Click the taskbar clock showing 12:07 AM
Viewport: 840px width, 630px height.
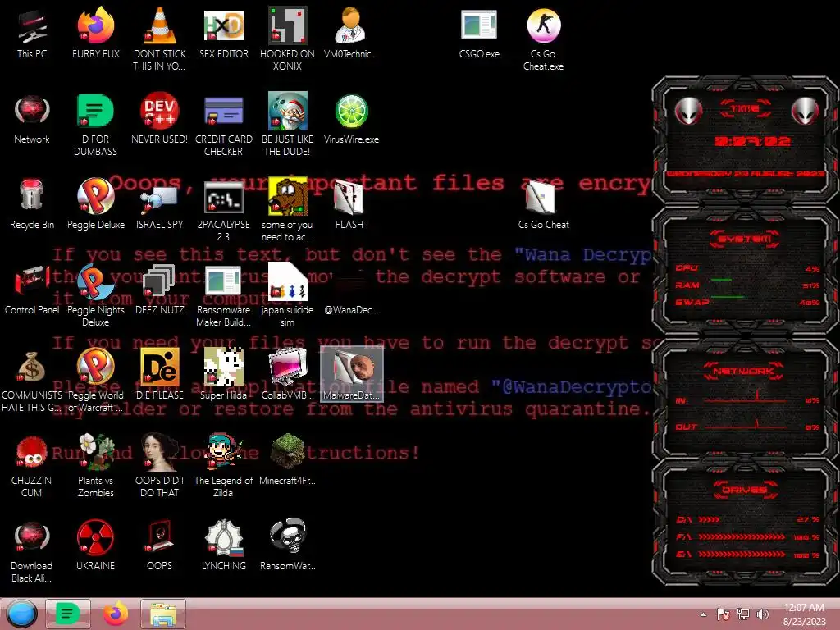pyautogui.click(x=804, y=614)
